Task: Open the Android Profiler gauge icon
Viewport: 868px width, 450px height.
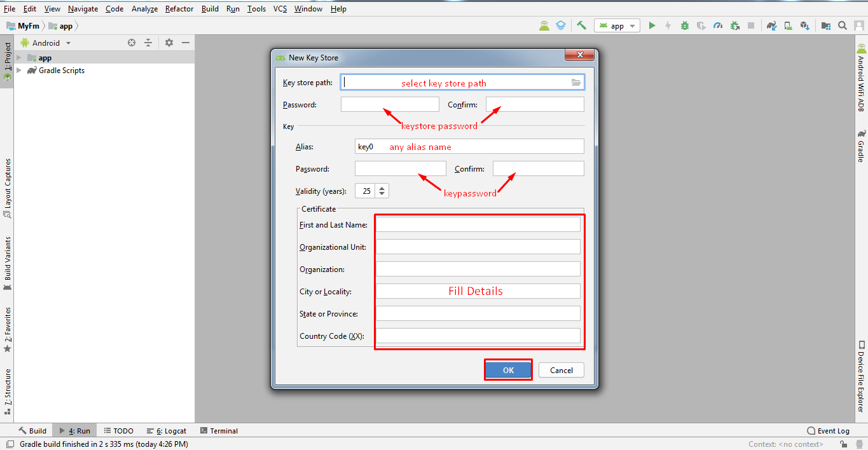Action: coord(718,25)
